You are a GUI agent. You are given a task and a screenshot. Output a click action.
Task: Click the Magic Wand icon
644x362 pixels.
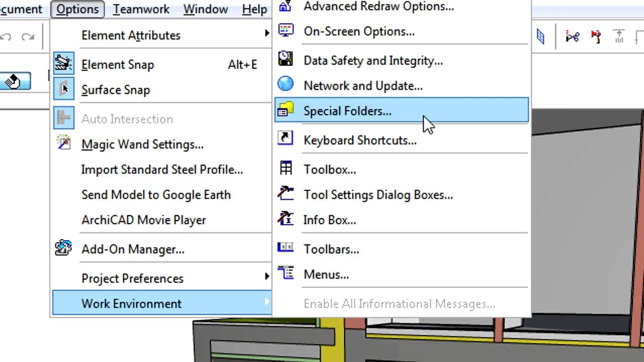(x=64, y=144)
